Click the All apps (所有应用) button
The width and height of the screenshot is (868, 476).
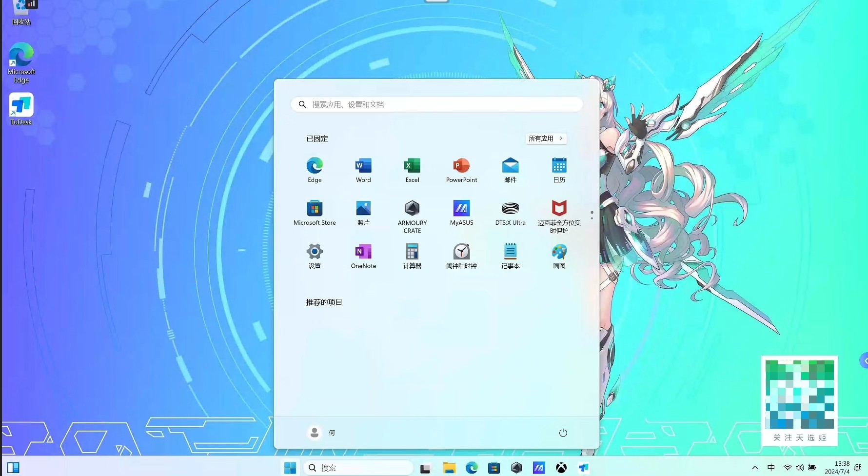pos(546,139)
